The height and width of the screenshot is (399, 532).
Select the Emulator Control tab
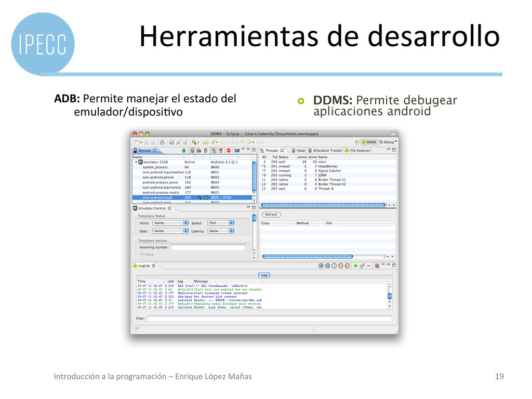tap(152, 208)
